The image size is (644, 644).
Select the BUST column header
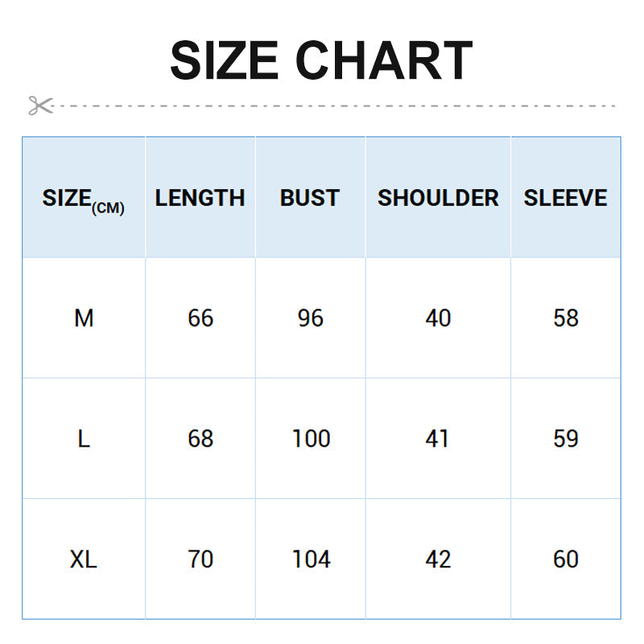(x=310, y=198)
